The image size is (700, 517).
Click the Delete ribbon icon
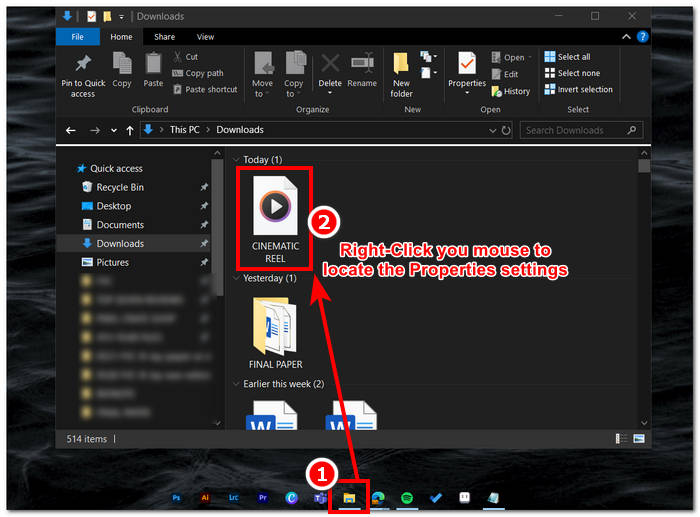[x=330, y=73]
